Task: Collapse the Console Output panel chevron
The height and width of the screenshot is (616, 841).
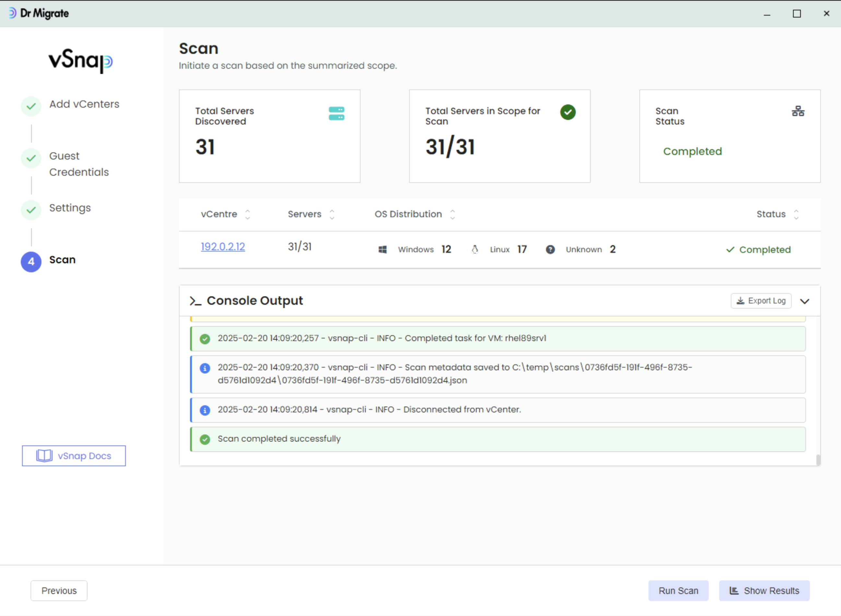Action: coord(804,301)
